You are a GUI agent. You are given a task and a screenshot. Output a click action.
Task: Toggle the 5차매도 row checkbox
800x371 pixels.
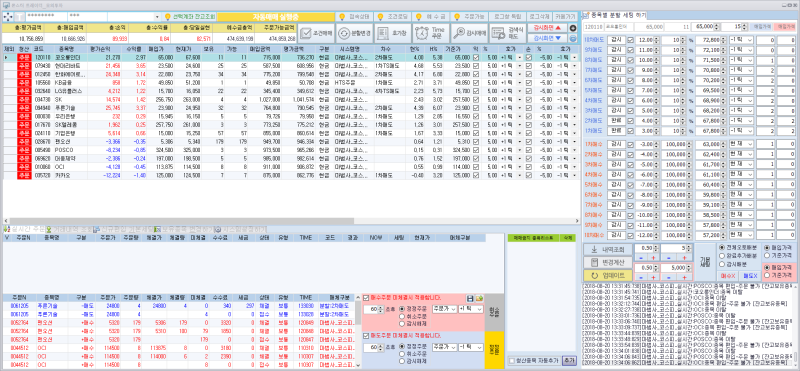[630, 90]
